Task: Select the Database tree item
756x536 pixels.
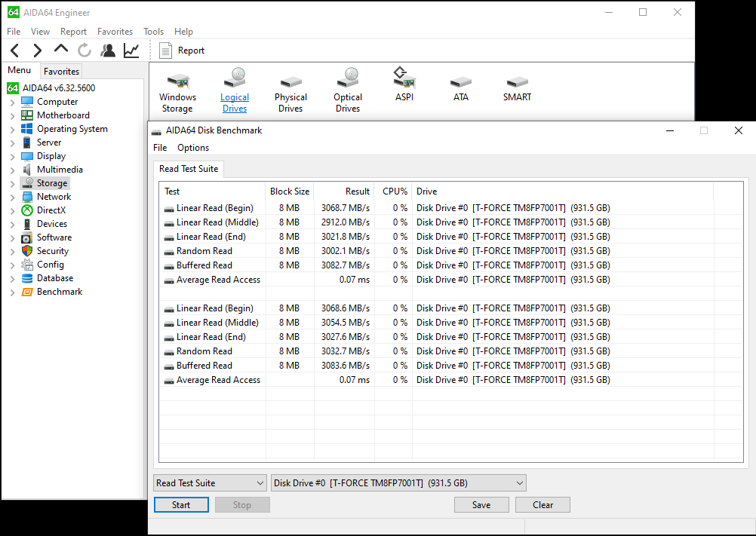Action: [55, 278]
